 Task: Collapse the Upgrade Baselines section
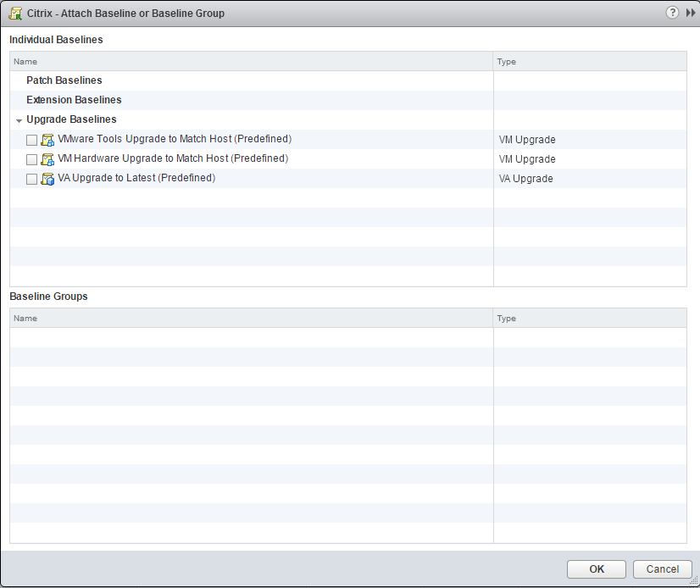pyautogui.click(x=19, y=119)
